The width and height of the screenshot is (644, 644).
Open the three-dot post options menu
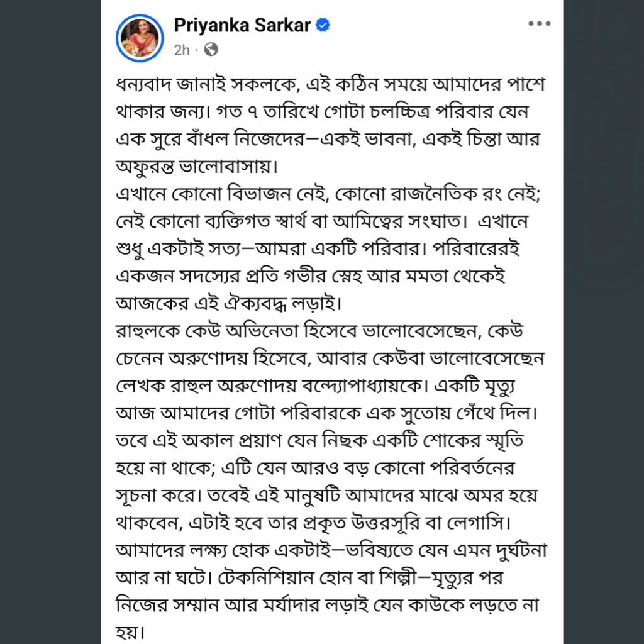click(539, 25)
